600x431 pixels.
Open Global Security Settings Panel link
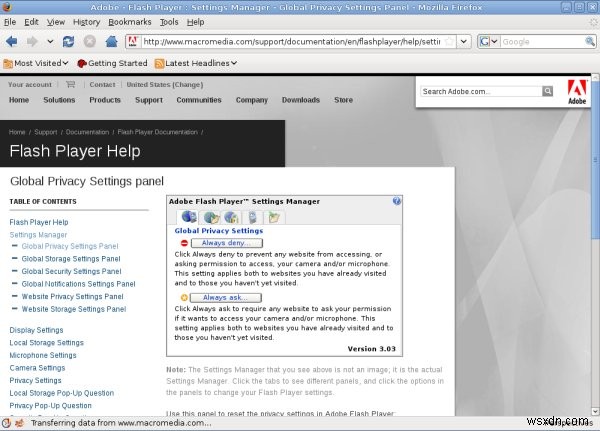click(71, 271)
